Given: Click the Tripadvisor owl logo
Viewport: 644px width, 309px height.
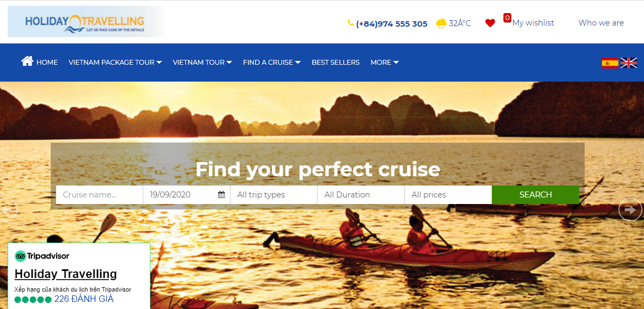Looking at the screenshot, I should point(21,256).
